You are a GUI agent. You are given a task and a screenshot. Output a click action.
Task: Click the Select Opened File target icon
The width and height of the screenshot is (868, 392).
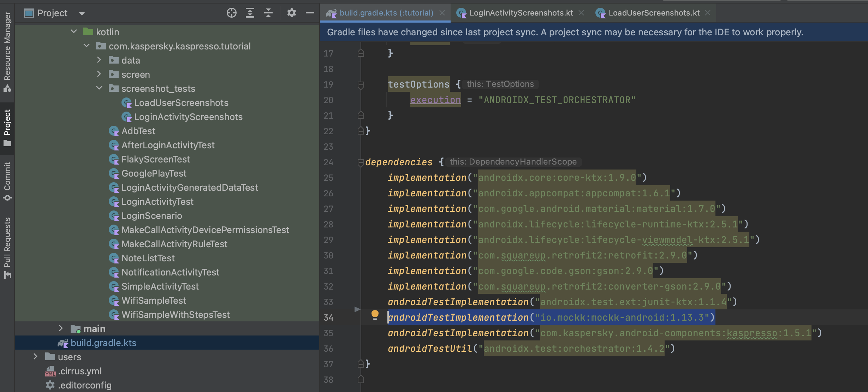(231, 13)
